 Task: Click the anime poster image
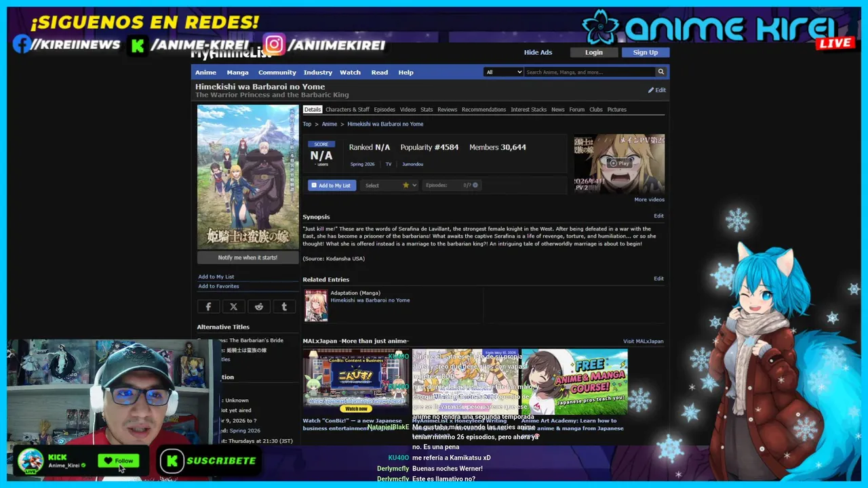248,177
